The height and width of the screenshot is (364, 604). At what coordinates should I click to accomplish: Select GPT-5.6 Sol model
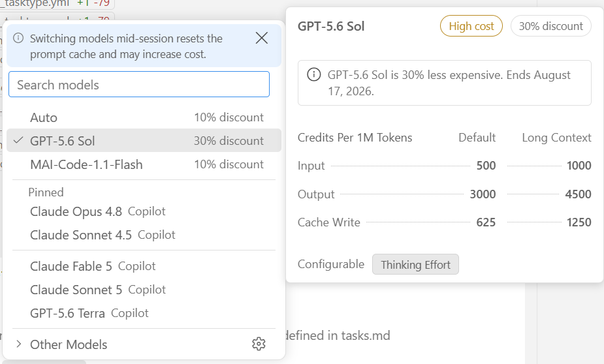click(x=144, y=140)
